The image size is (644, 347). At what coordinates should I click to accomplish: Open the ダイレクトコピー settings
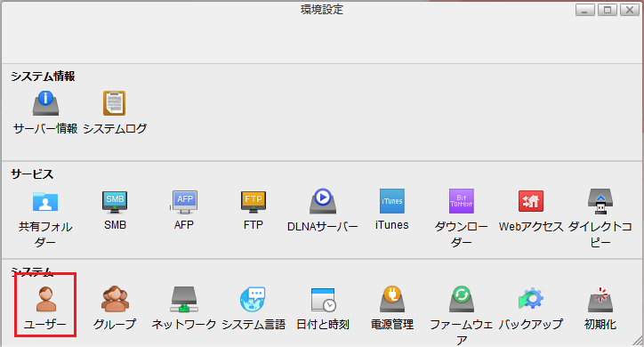coord(600,201)
